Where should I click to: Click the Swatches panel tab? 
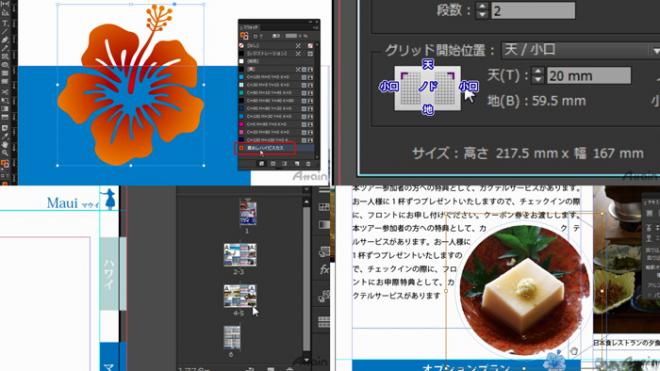coord(249,27)
